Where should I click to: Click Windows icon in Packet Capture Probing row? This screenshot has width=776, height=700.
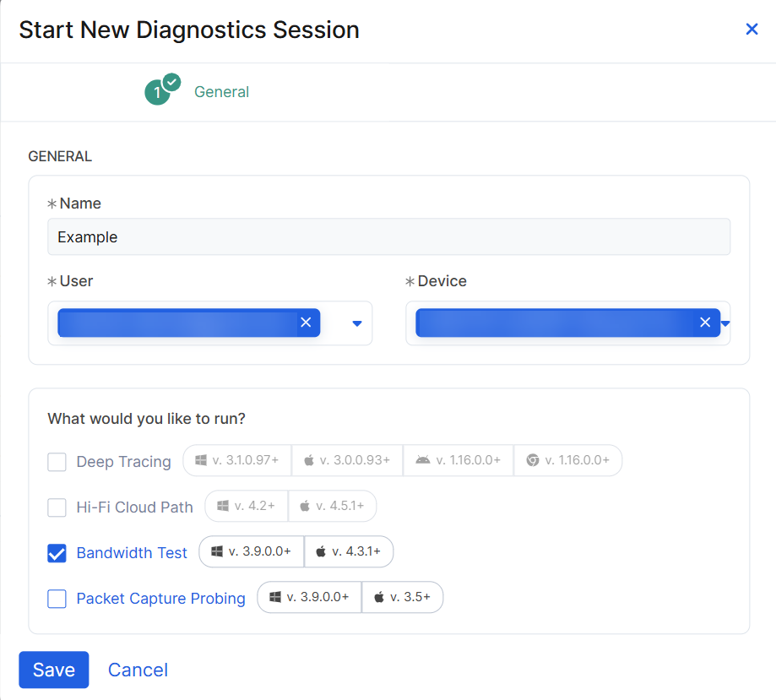[x=275, y=597]
